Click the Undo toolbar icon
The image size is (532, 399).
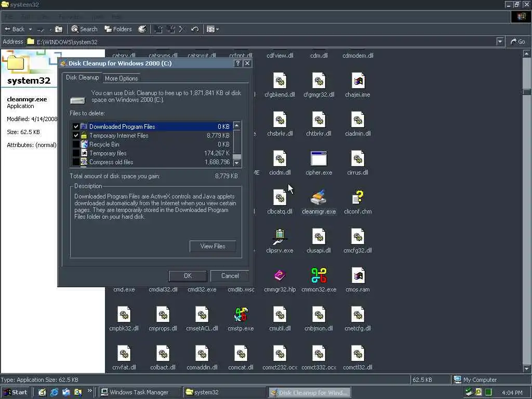(195, 29)
